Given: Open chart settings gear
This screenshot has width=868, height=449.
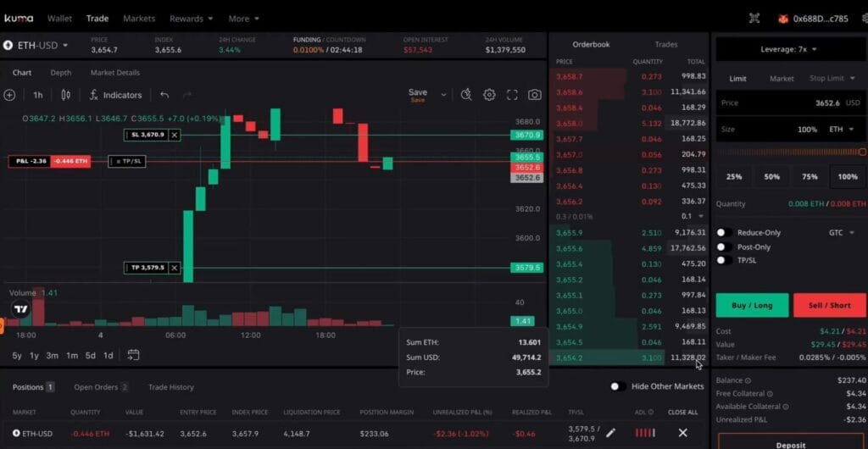Looking at the screenshot, I should tap(489, 95).
